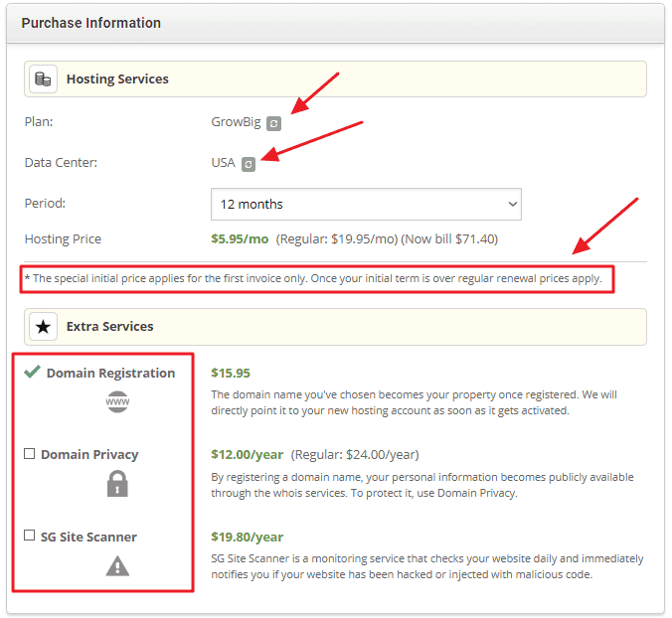
Task: Click the green checkmark beside Domain Registration
Action: pos(32,372)
